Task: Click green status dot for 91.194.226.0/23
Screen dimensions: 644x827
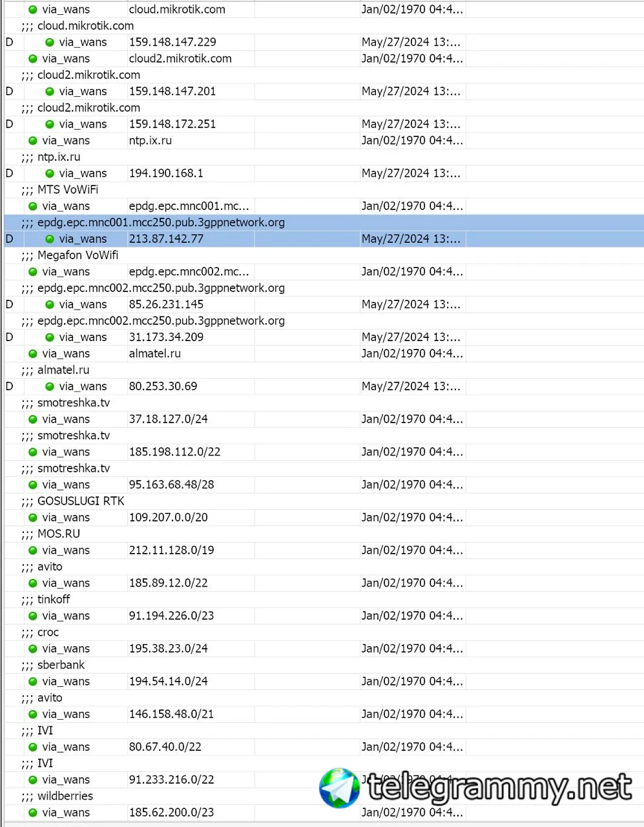Action: (33, 616)
